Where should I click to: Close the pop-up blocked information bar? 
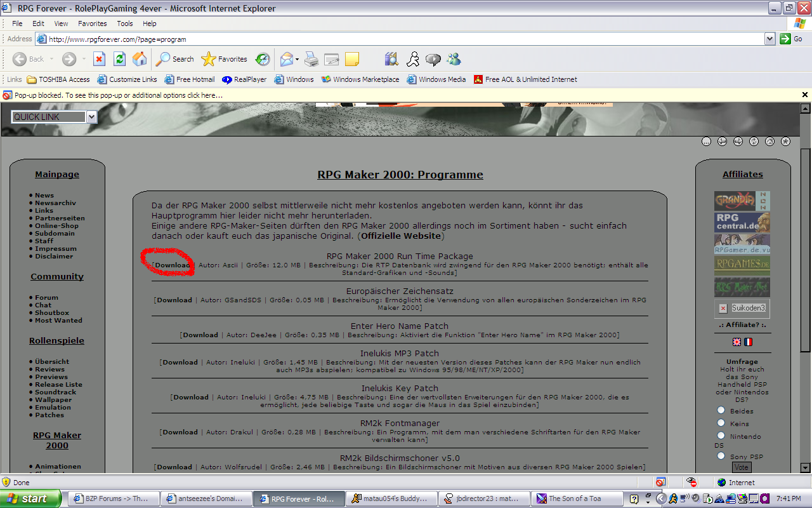805,95
